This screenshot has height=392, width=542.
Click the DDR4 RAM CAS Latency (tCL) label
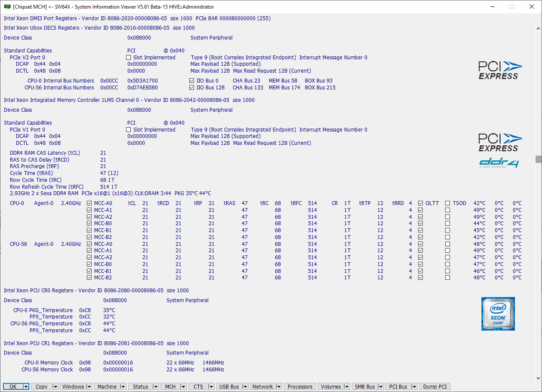(45, 153)
